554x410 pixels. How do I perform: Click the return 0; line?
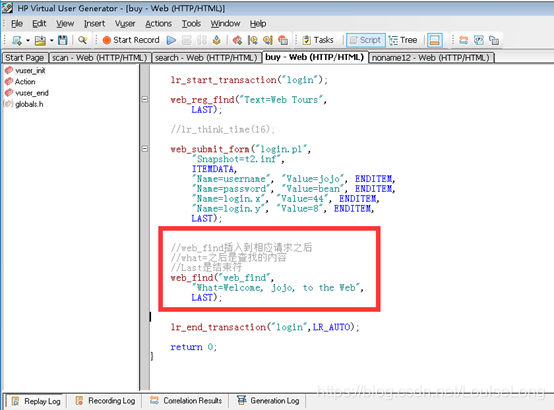tap(193, 347)
